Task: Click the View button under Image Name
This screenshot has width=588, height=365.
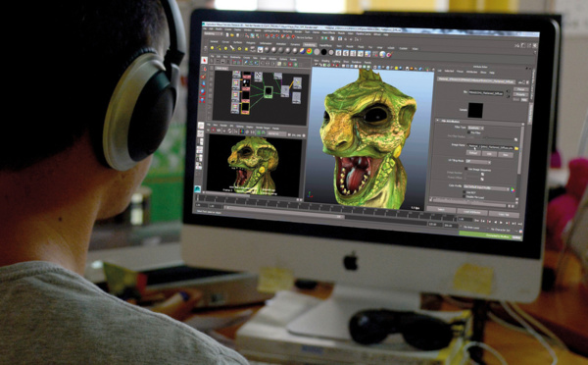Action: click(x=506, y=155)
